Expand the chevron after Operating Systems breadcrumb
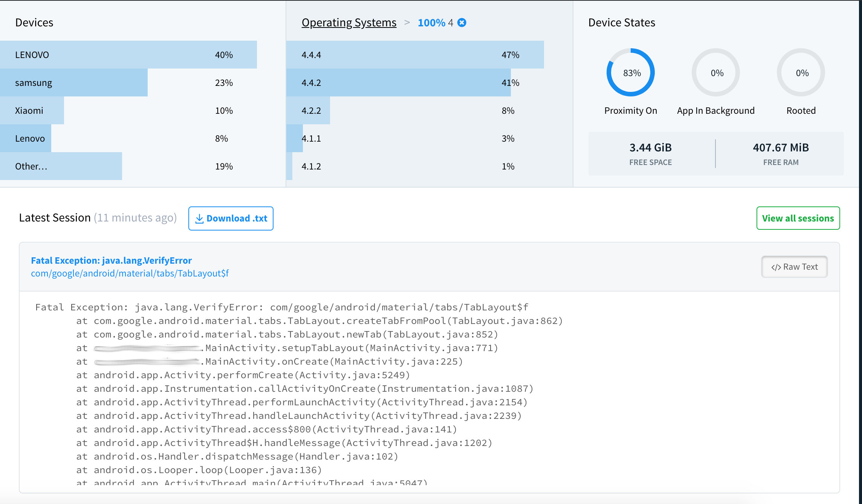862x504 pixels. point(407,23)
